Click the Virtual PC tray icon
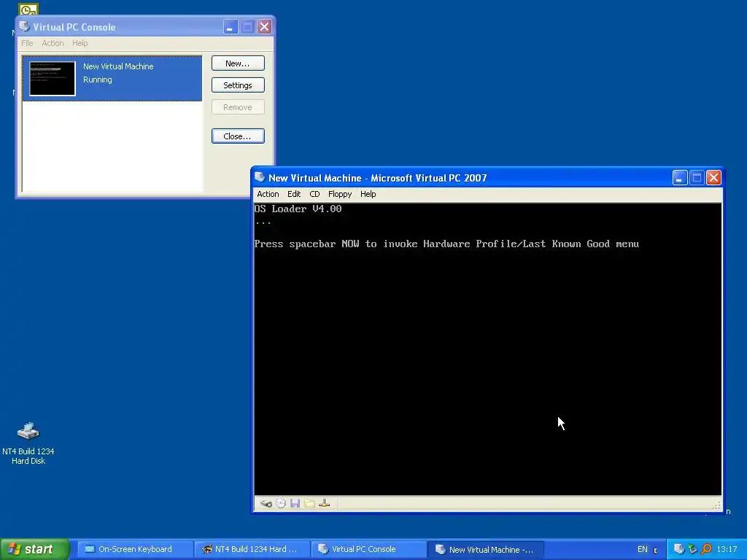This screenshot has height=560, width=747. coord(679,548)
